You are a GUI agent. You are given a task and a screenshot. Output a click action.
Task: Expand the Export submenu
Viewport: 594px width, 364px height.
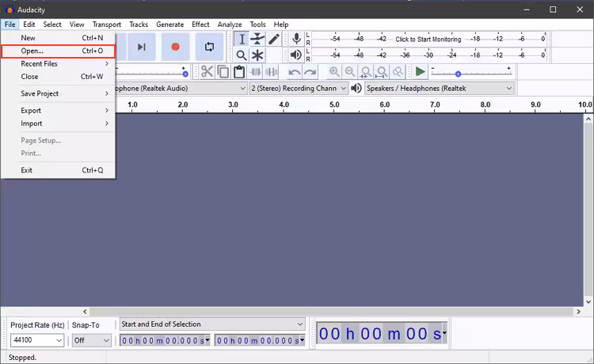[58, 111]
